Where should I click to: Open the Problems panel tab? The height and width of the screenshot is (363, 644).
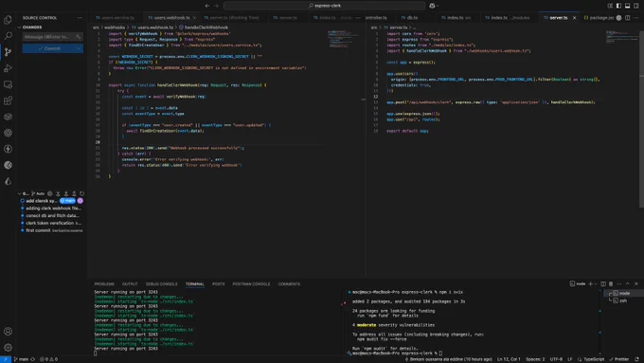click(x=104, y=284)
